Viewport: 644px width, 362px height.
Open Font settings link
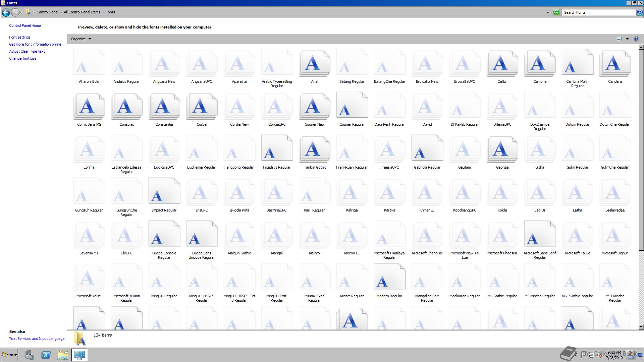(x=20, y=37)
